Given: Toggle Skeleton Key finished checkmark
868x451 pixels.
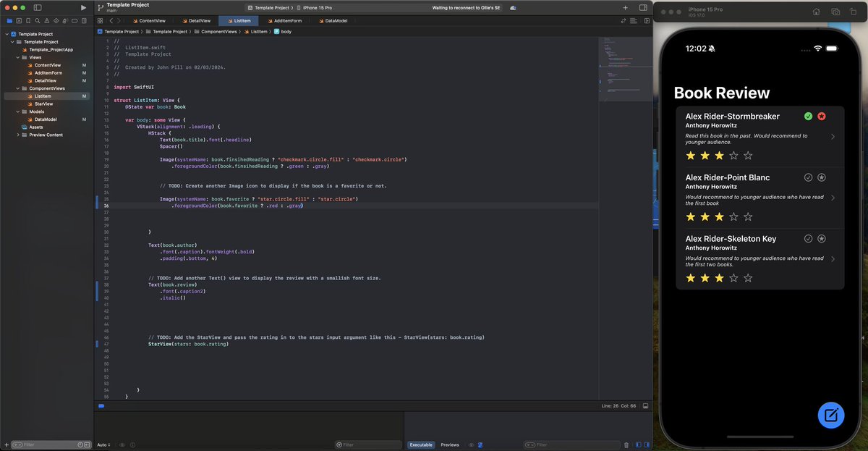Looking at the screenshot, I should pyautogui.click(x=808, y=238).
